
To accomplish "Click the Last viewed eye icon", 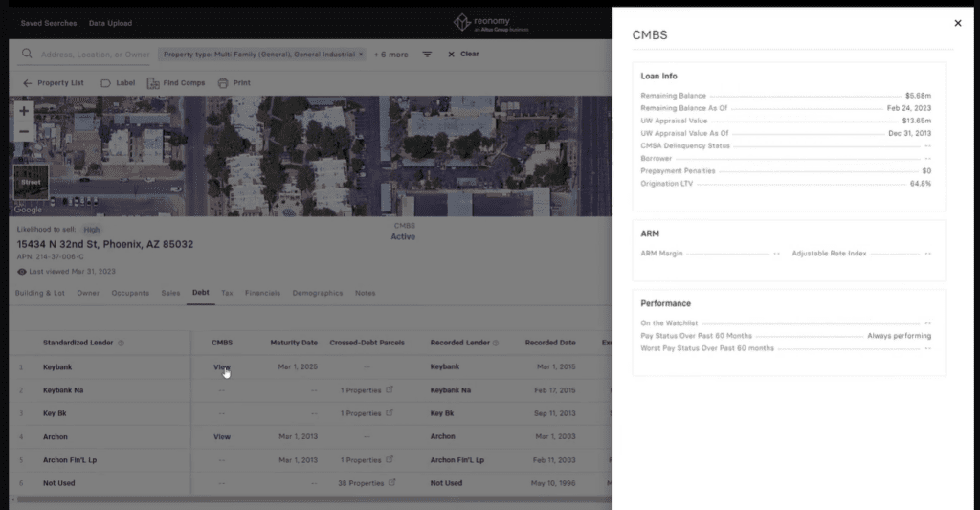I will (x=22, y=272).
